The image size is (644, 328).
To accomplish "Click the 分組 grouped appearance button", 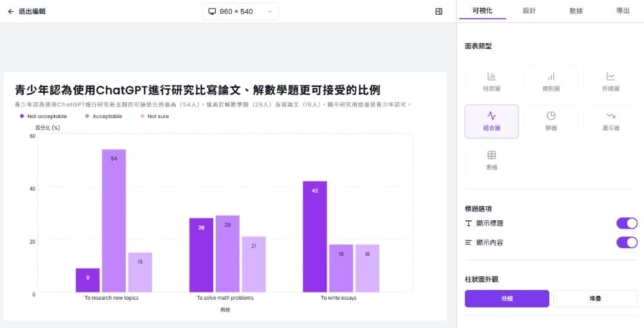I will 507,299.
